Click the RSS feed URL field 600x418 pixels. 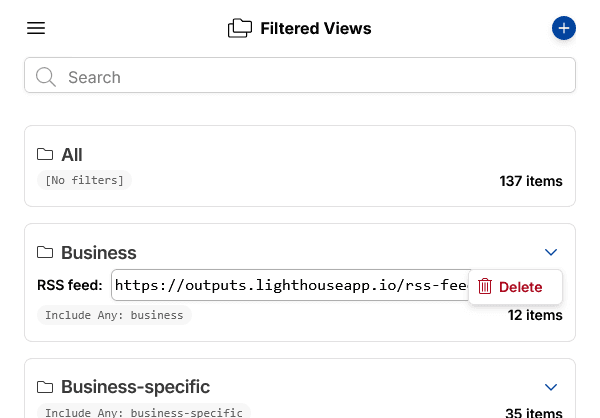[291, 285]
